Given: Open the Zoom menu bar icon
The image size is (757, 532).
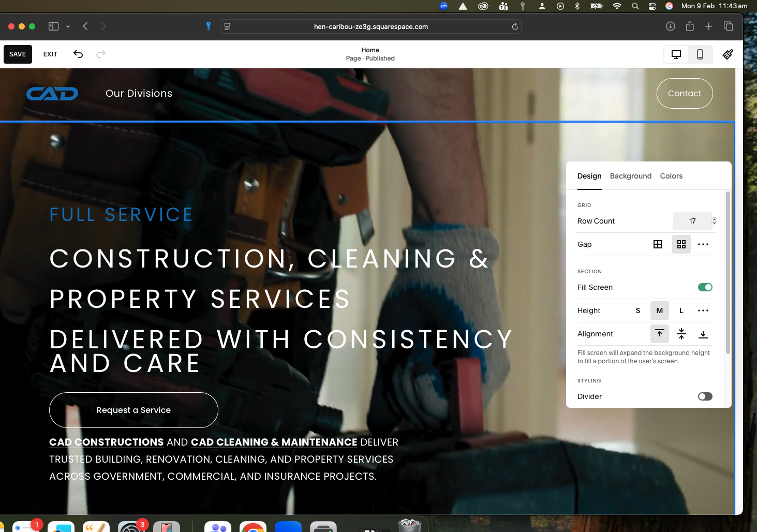Looking at the screenshot, I should [443, 6].
